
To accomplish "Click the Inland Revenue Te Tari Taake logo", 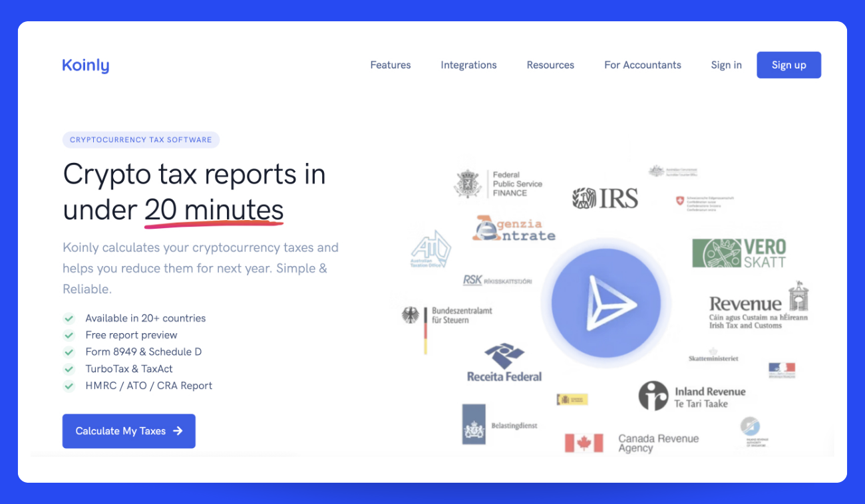I will [x=692, y=396].
